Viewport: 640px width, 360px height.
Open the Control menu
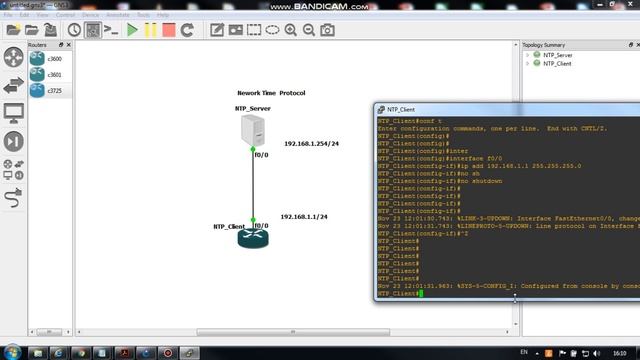(x=65, y=15)
